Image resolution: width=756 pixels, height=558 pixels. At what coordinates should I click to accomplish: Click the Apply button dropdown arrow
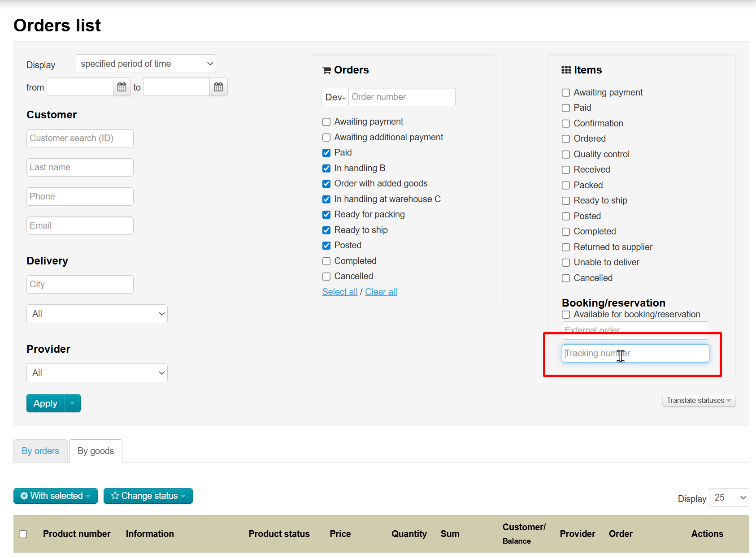[x=72, y=403]
